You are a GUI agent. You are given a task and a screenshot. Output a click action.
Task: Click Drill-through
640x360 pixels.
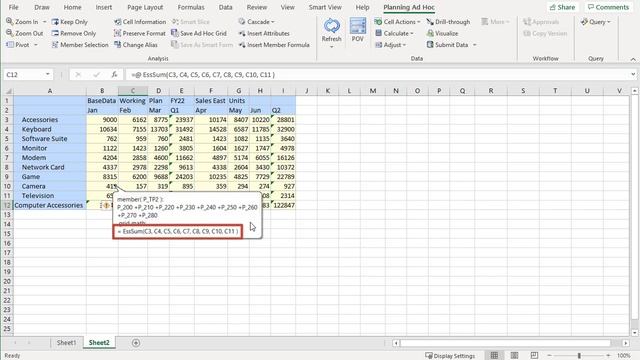(448, 22)
